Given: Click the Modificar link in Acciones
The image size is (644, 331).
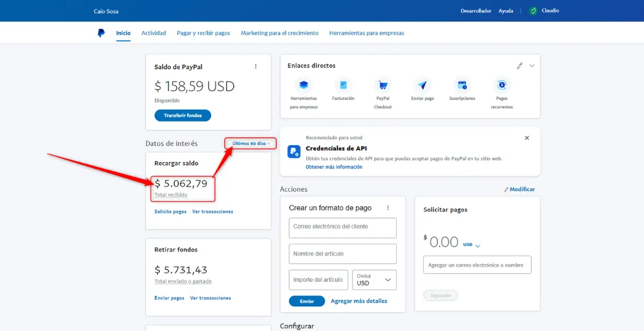Looking at the screenshot, I should point(520,189).
